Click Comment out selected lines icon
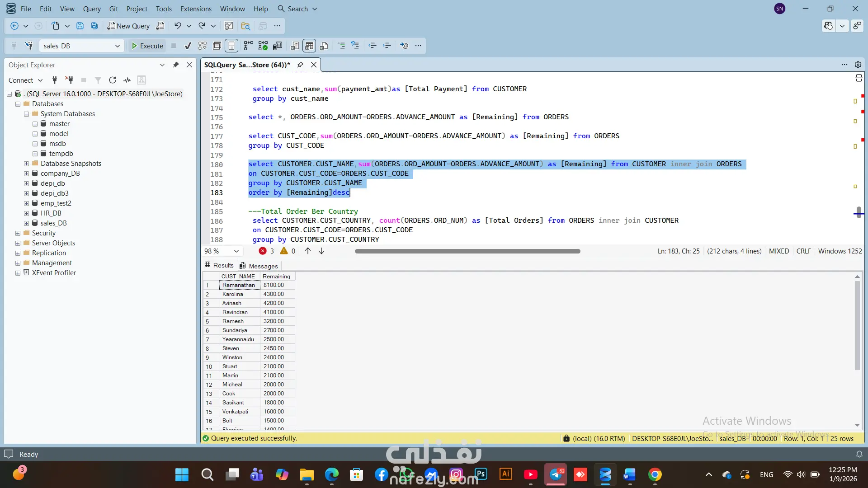 341,46
